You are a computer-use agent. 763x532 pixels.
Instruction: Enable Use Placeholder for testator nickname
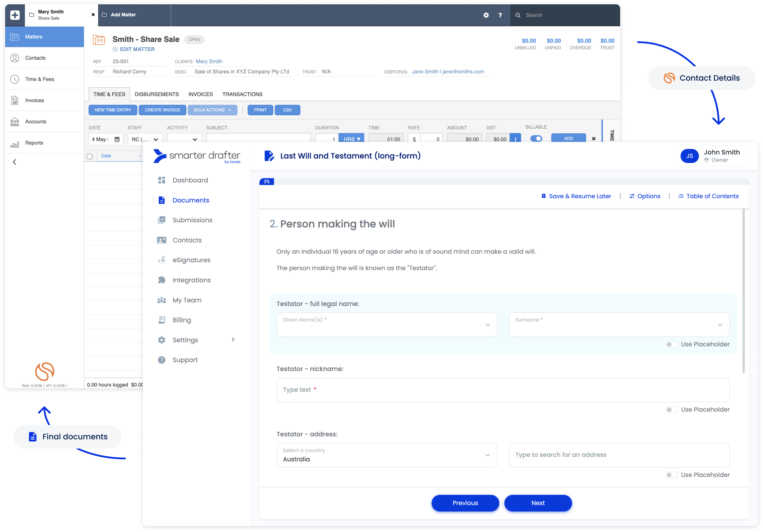[x=671, y=410]
